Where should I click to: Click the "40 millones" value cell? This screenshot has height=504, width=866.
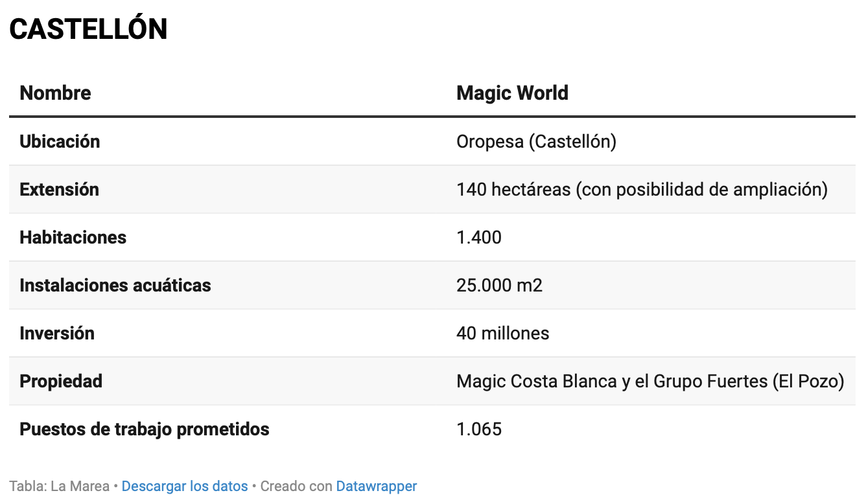502,333
